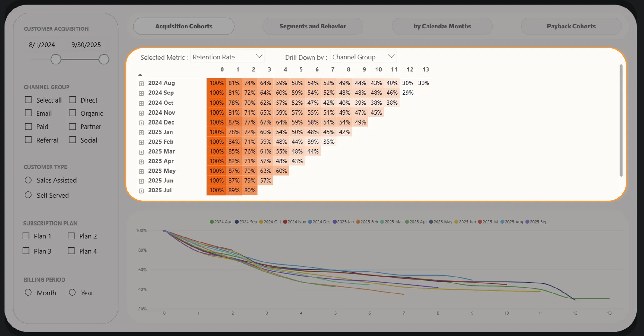Enable the Organic channel checkbox

[x=72, y=113]
